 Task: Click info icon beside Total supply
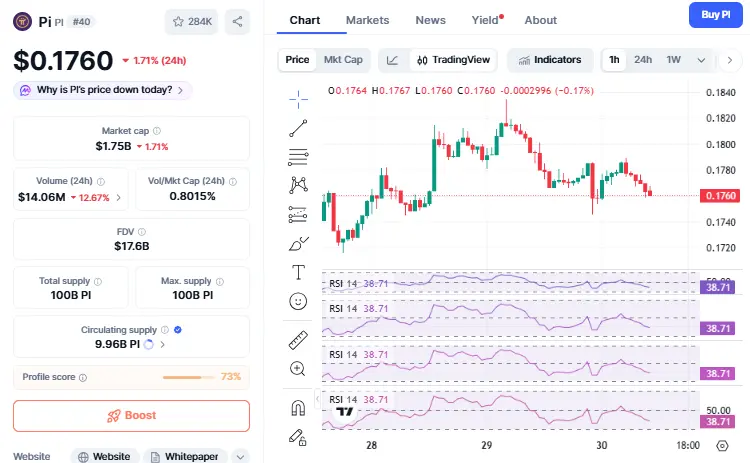click(x=98, y=281)
